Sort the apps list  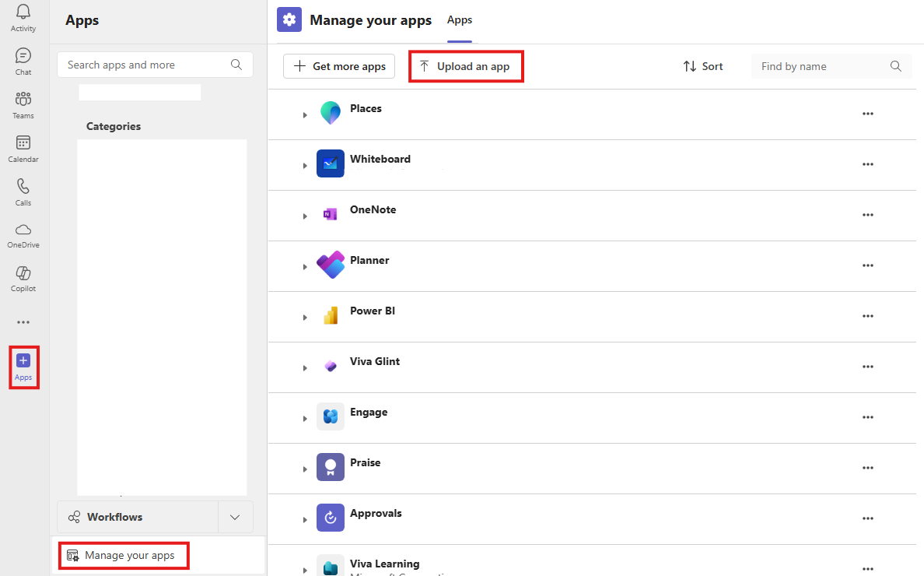click(703, 66)
